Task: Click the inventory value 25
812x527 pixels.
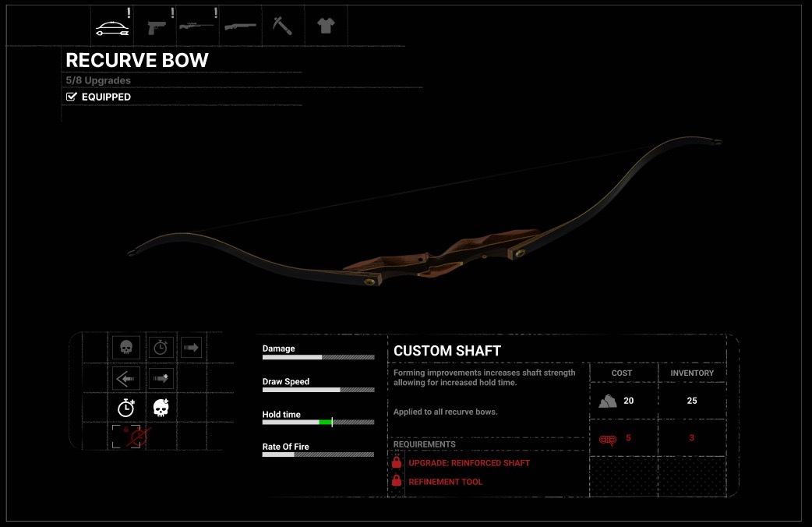Action: pos(692,401)
